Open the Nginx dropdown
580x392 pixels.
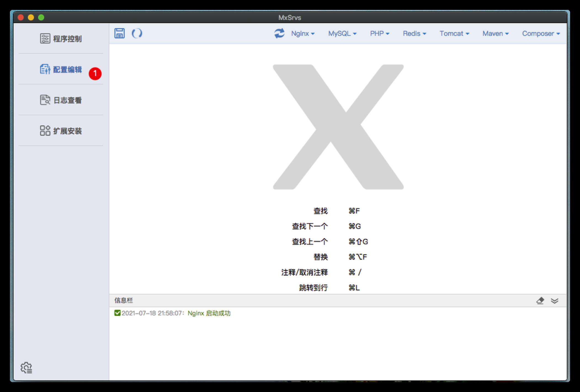303,34
